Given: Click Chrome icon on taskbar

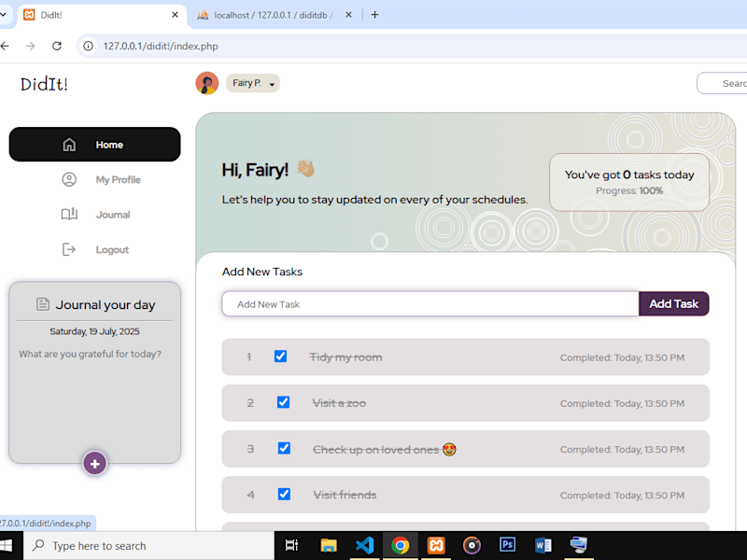Looking at the screenshot, I should (401, 545).
